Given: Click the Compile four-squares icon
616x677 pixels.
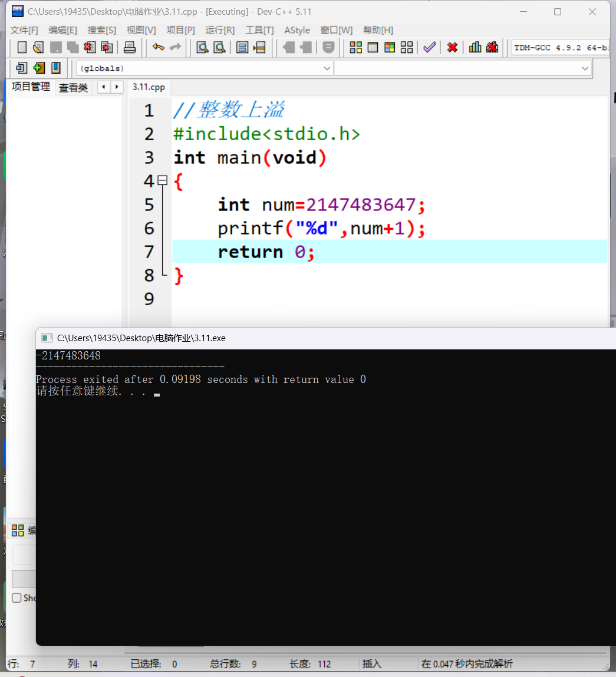Looking at the screenshot, I should coord(355,47).
